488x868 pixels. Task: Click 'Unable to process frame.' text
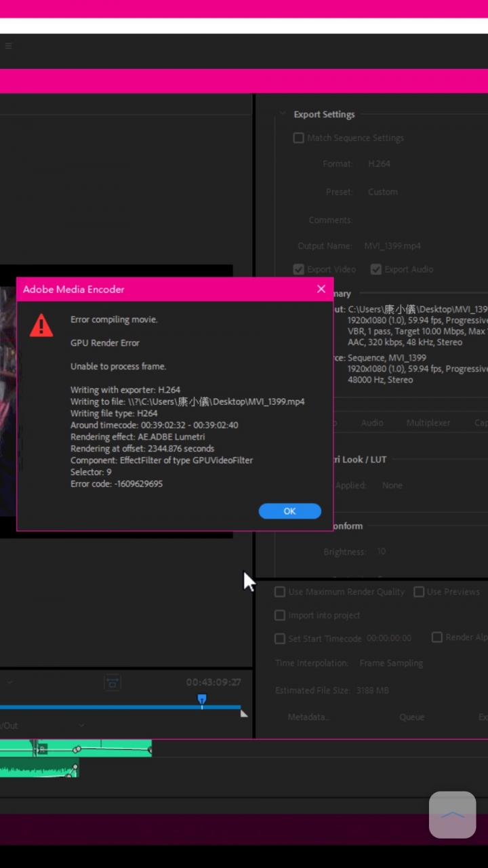coord(118,367)
